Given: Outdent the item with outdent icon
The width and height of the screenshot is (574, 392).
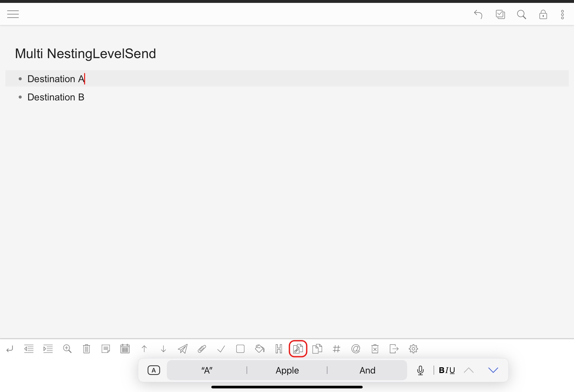Looking at the screenshot, I should click(29, 349).
